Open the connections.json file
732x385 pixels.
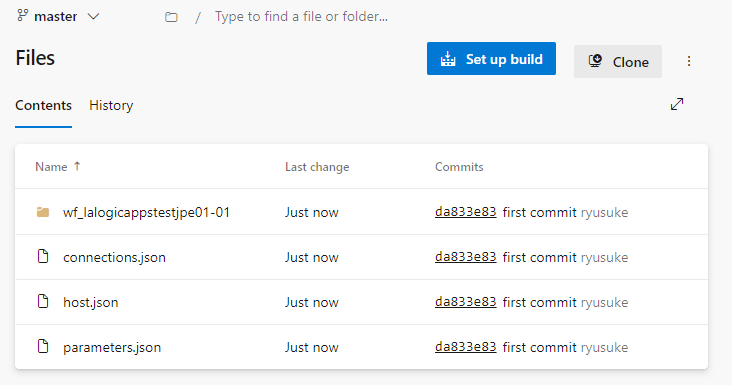point(114,258)
